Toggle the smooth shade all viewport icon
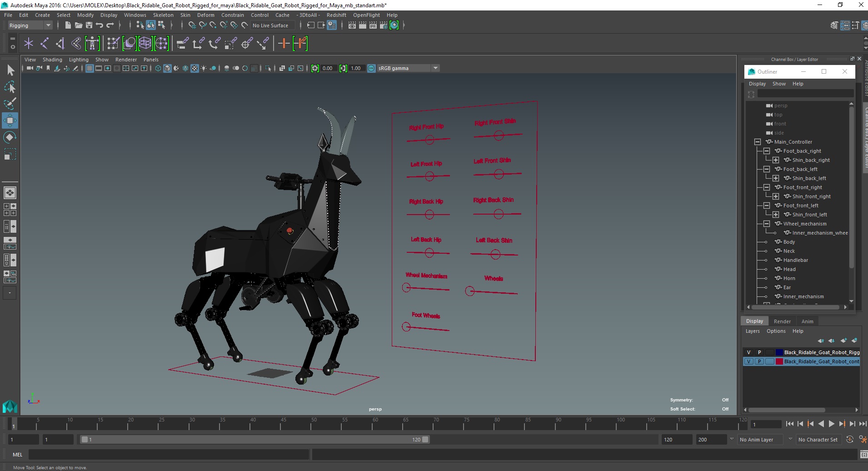Image resolution: width=868 pixels, height=471 pixels. tap(167, 68)
